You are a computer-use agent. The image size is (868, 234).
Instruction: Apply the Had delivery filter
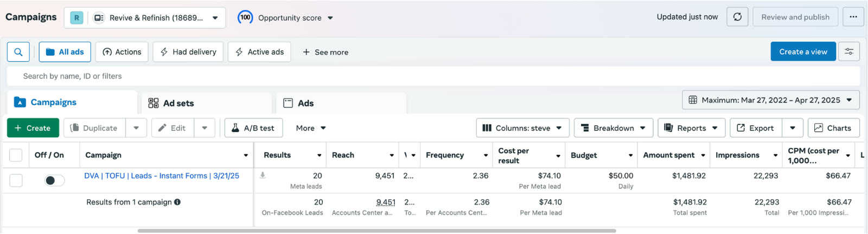click(188, 52)
